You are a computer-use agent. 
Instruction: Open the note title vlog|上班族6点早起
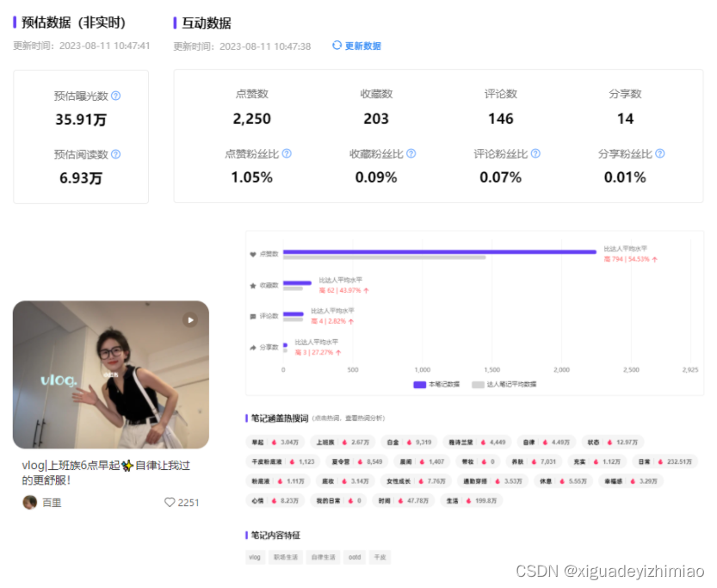point(106,473)
